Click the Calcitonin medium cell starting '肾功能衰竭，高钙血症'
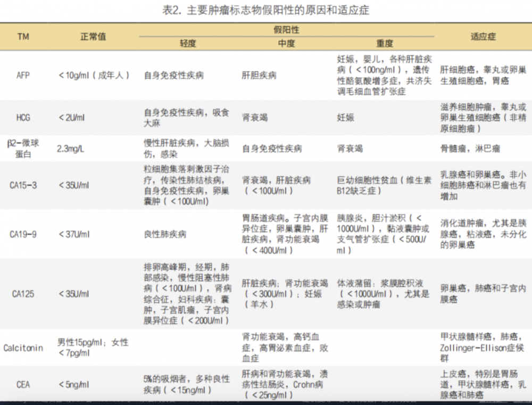The width and height of the screenshot is (532, 405). tap(285, 348)
